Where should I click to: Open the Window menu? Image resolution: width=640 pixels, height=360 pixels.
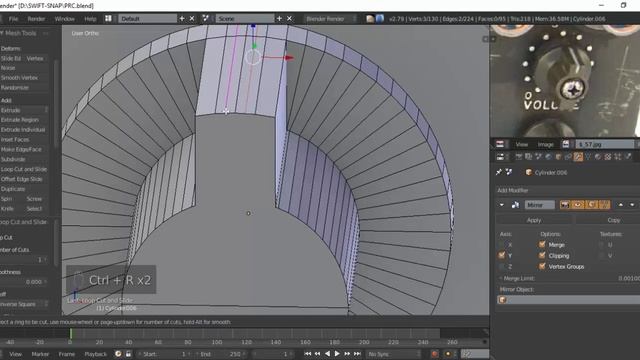pos(64,19)
